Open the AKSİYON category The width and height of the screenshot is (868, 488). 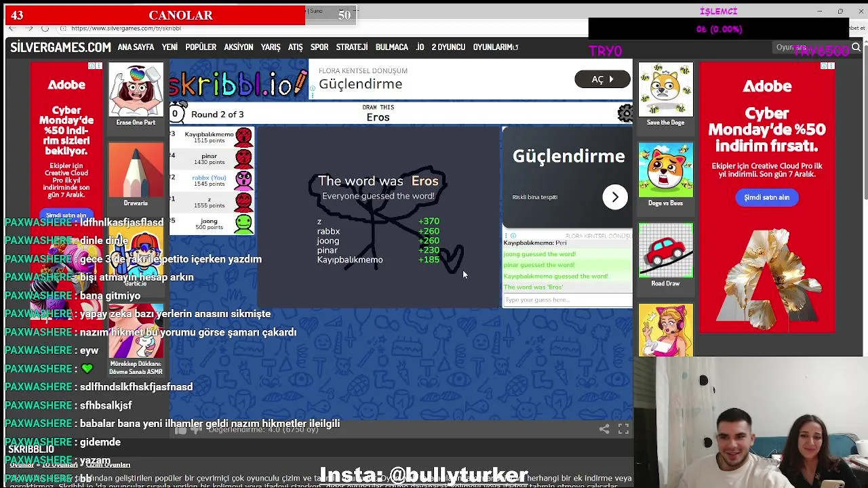click(239, 47)
